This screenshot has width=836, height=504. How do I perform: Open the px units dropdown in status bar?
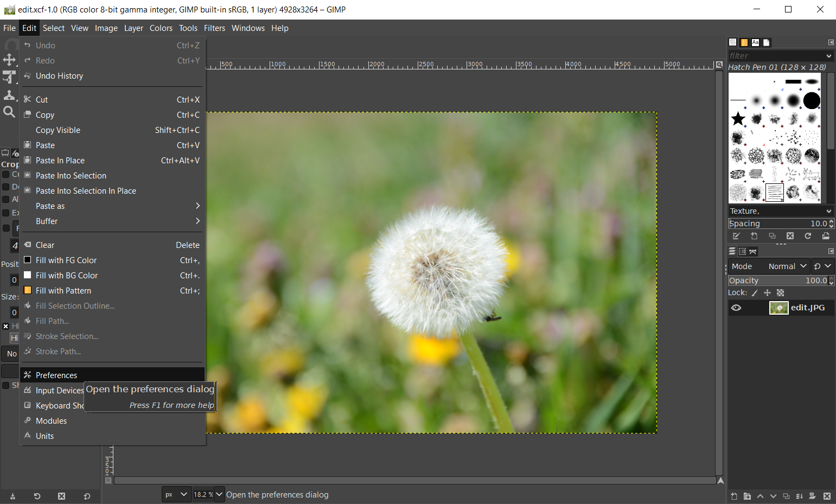[176, 494]
